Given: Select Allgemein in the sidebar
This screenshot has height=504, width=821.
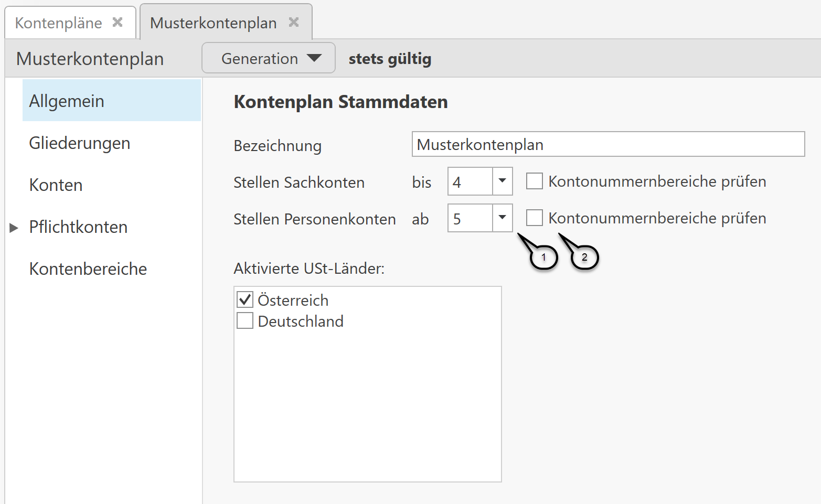Looking at the screenshot, I should click(x=67, y=101).
